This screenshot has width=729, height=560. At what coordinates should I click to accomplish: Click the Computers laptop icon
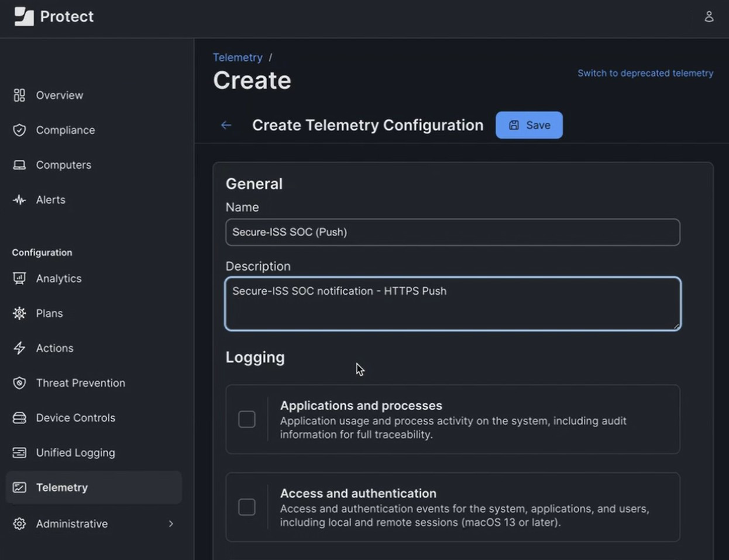pyautogui.click(x=19, y=165)
